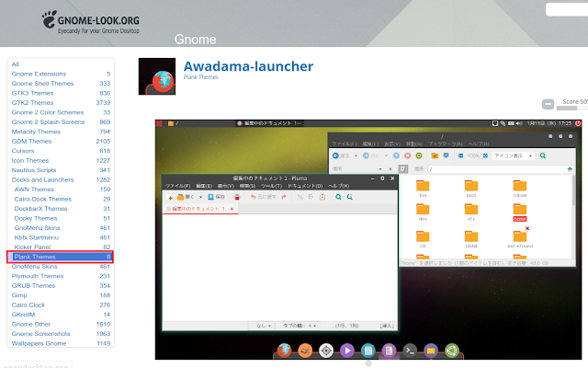
Task: Click the yellow folder files icon in the dock
Action: [431, 351]
